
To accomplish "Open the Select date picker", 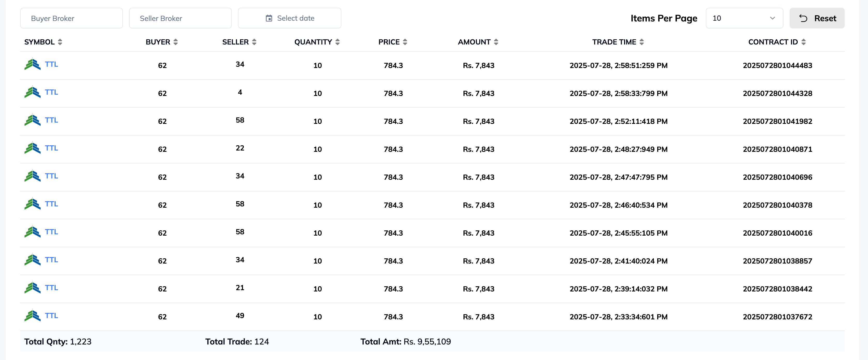I will coord(289,18).
